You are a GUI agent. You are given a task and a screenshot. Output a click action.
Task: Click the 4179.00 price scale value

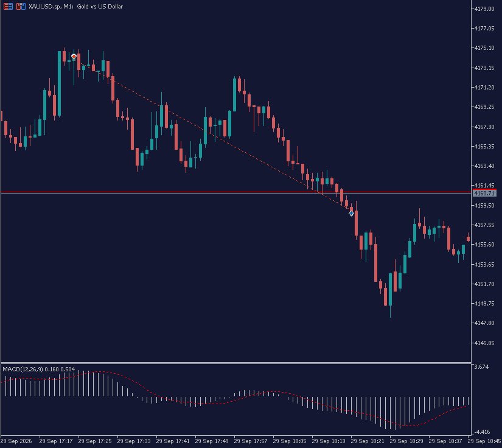(x=484, y=9)
